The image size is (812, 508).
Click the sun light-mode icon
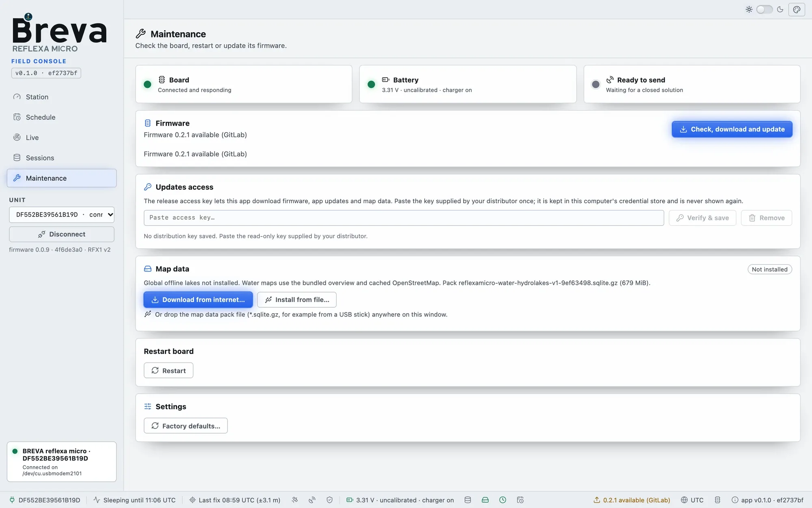pyautogui.click(x=749, y=9)
